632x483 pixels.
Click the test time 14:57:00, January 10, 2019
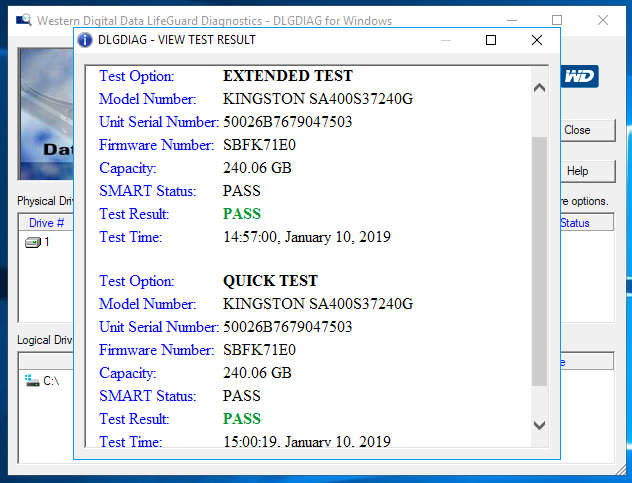[x=307, y=237]
